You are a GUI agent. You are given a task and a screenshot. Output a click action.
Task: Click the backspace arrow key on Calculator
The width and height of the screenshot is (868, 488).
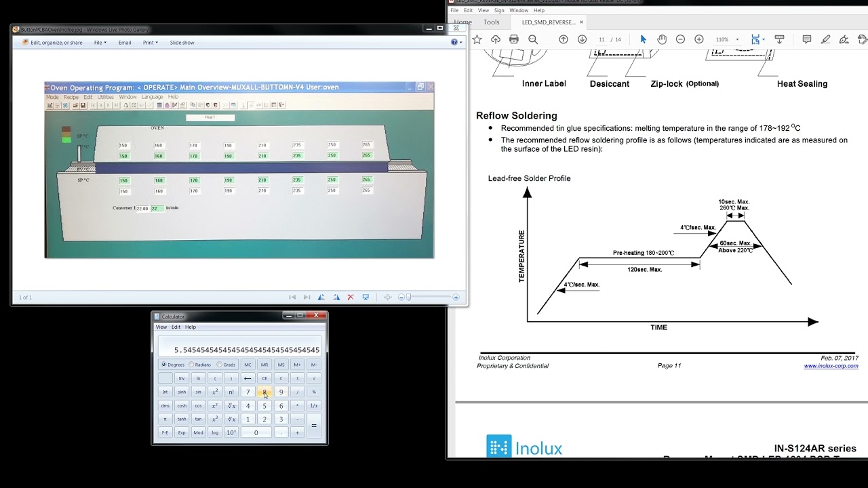pyautogui.click(x=248, y=378)
